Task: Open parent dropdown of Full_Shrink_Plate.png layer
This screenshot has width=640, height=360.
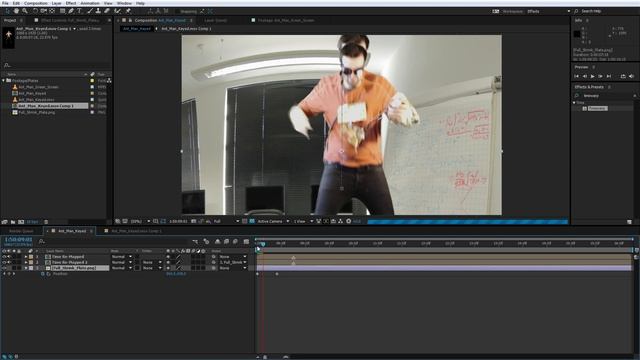Action: tap(233, 268)
